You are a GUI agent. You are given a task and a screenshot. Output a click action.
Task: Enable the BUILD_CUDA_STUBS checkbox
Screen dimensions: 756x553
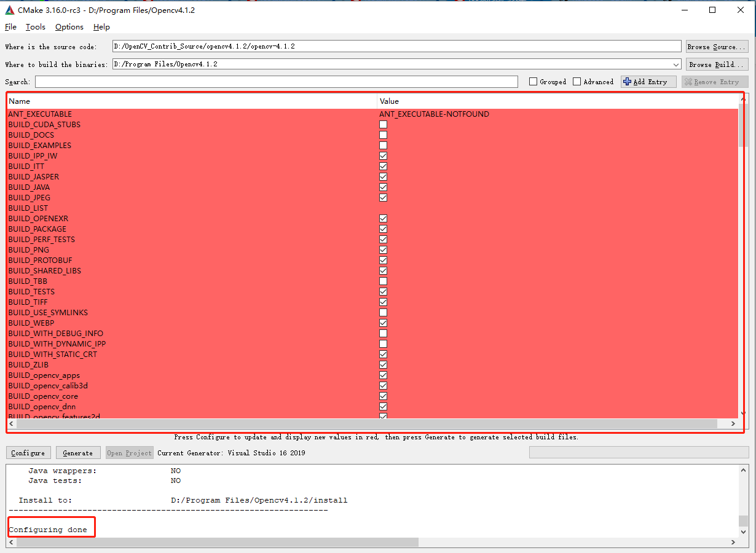pos(383,124)
